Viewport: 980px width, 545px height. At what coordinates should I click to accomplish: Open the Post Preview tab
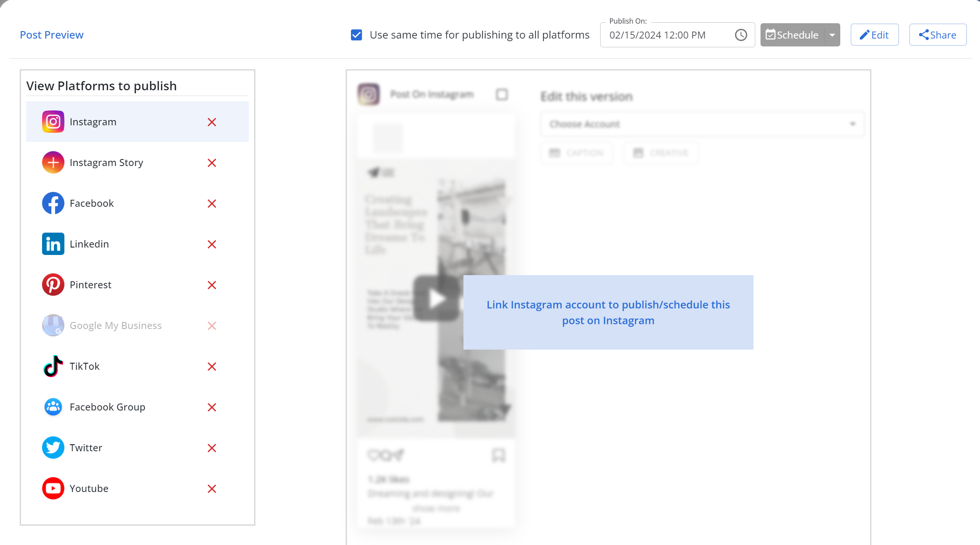(52, 35)
